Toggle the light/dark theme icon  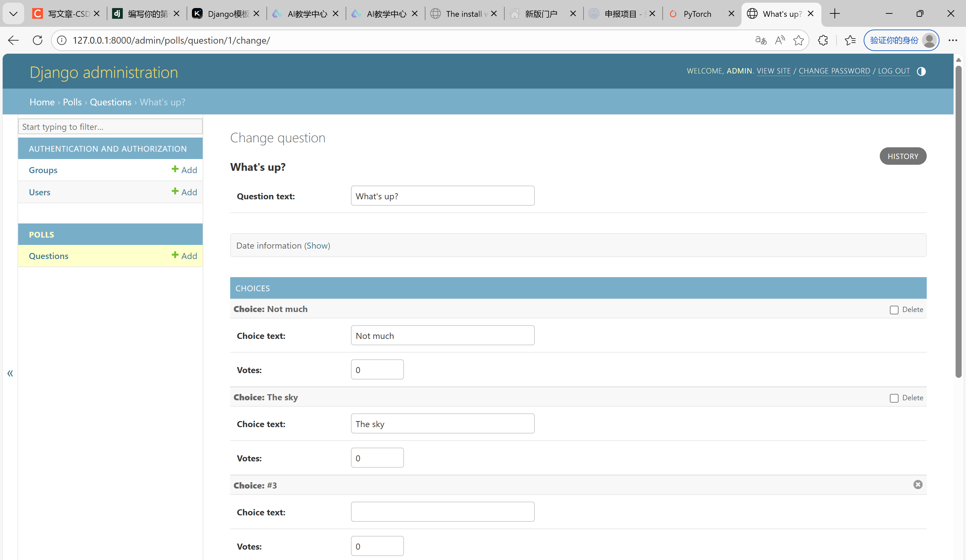(921, 71)
